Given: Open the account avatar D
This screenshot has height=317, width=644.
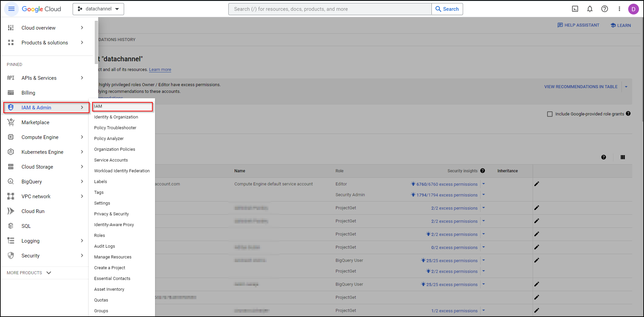Looking at the screenshot, I should point(633,9).
